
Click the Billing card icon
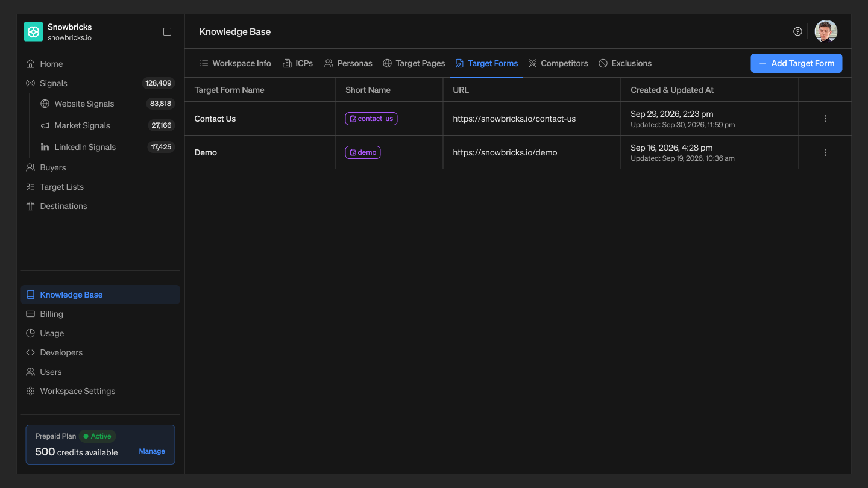(30, 314)
